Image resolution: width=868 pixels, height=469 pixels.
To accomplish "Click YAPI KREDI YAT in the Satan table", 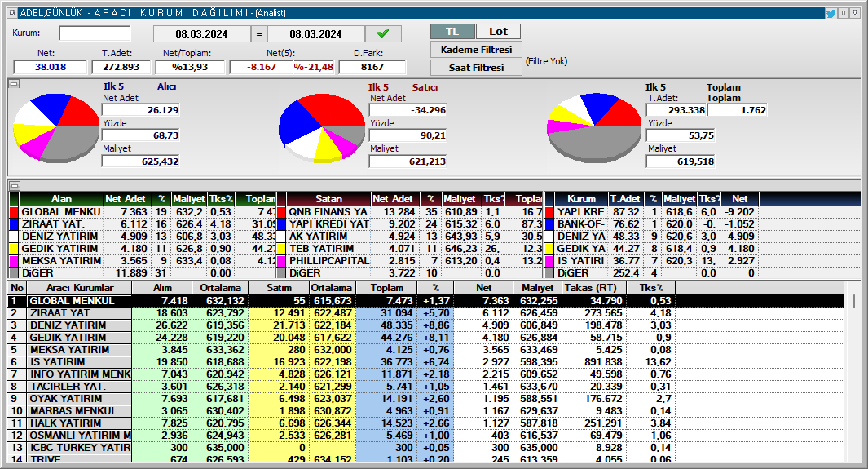I will (x=328, y=224).
